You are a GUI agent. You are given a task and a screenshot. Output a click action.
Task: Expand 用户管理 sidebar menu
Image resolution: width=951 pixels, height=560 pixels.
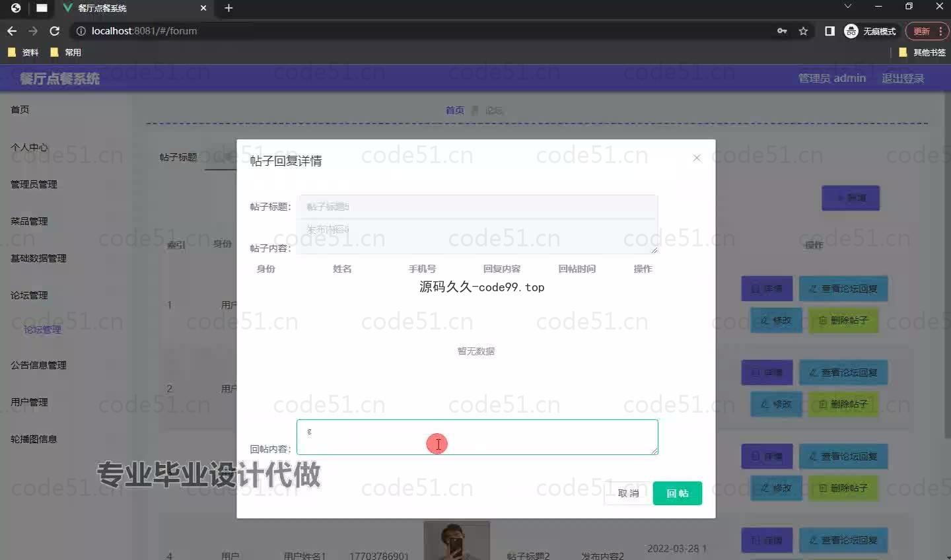(x=29, y=402)
